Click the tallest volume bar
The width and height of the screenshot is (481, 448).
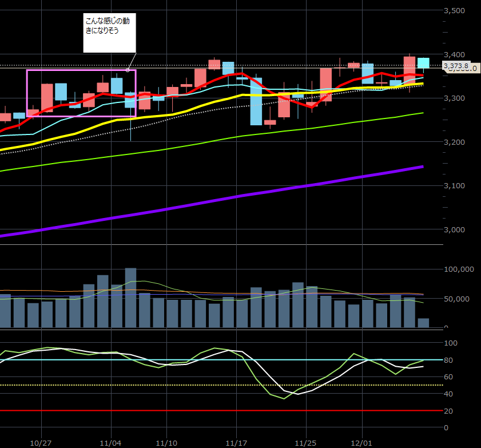tap(130, 298)
